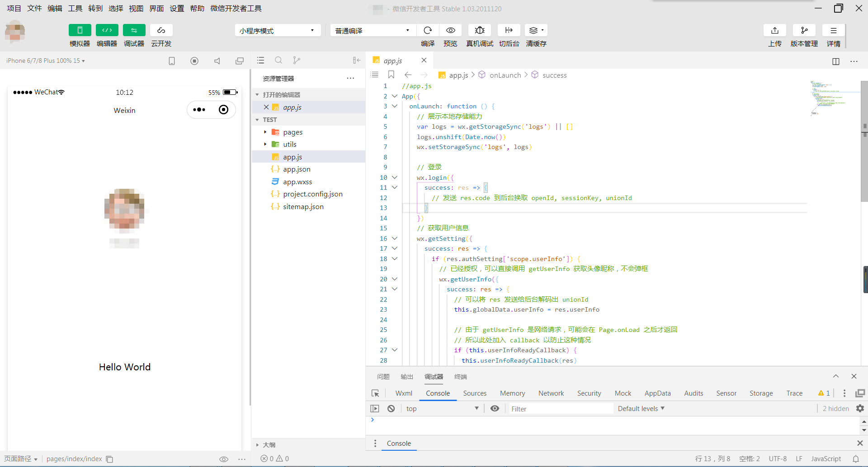The image size is (868, 467).
Task: Open the search icon in the sidebar
Action: point(278,60)
